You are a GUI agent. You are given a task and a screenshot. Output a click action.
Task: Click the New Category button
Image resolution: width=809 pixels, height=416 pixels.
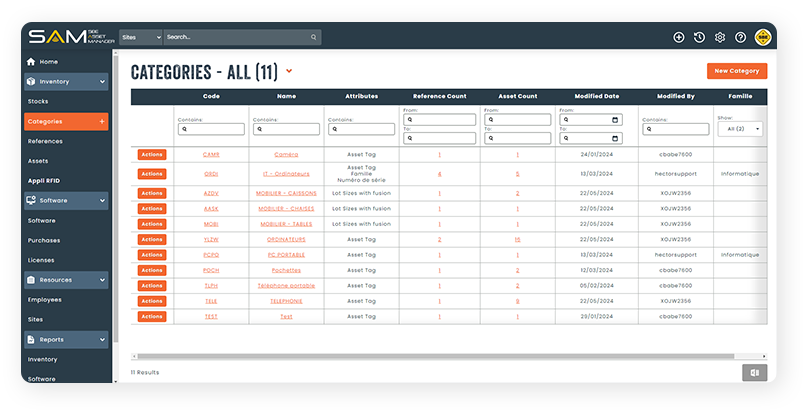(x=736, y=71)
